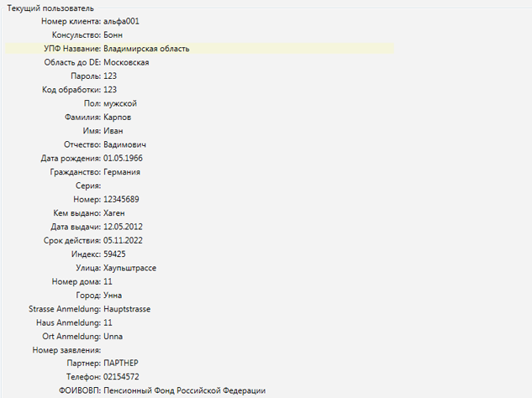Image resolution: width=532 pixels, height=398 pixels.
Task: Select the Консульство value Бонн
Action: click(113, 35)
